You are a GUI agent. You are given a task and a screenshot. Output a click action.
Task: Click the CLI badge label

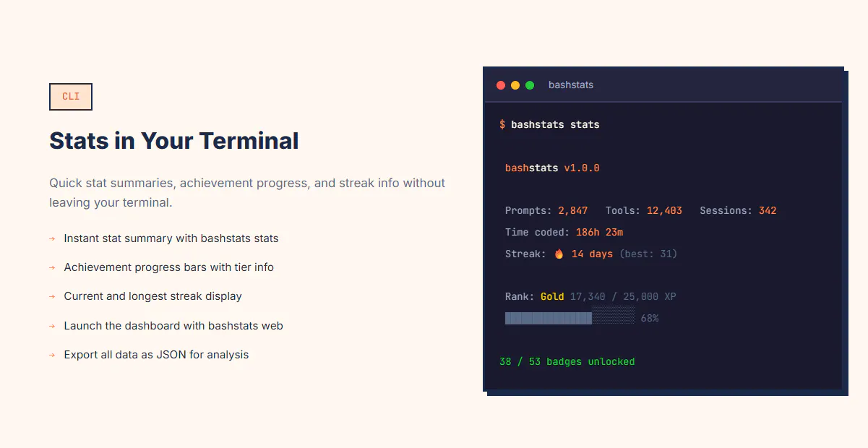71,97
